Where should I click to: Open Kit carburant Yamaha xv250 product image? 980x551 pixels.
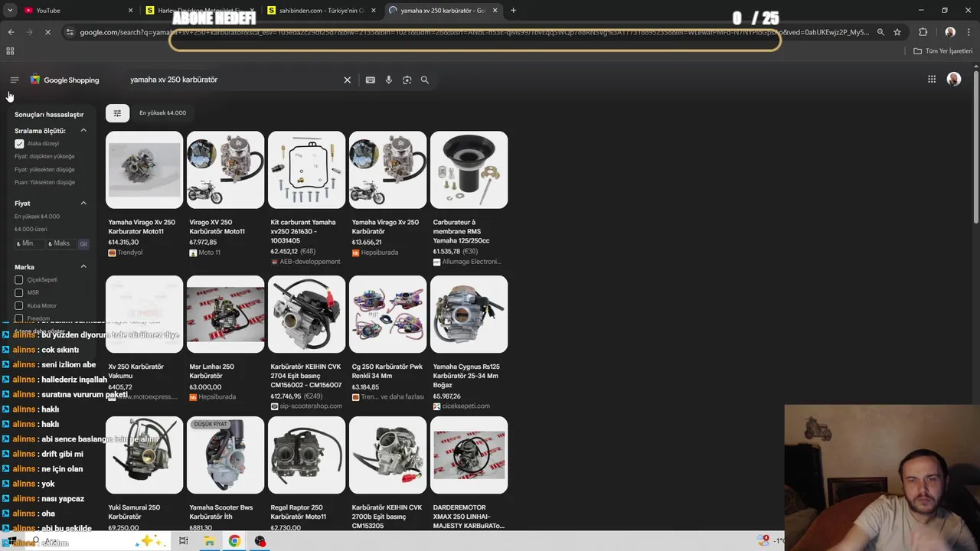[306, 170]
